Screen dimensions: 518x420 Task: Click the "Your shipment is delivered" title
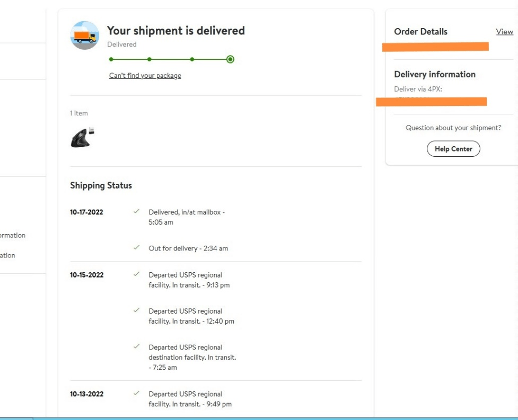pos(175,31)
